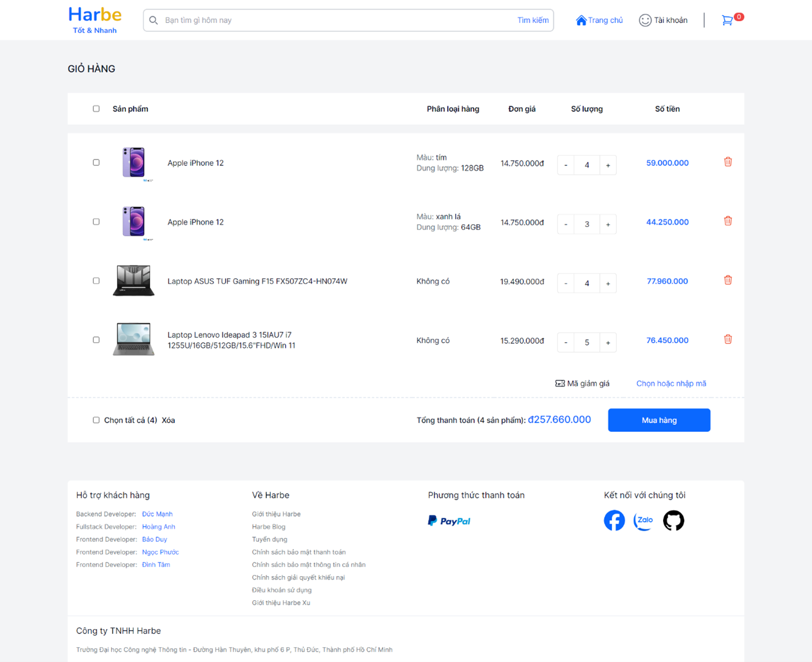Click Laptop ASUS TUF Gaming F15 product name
812x662 pixels.
(x=257, y=281)
